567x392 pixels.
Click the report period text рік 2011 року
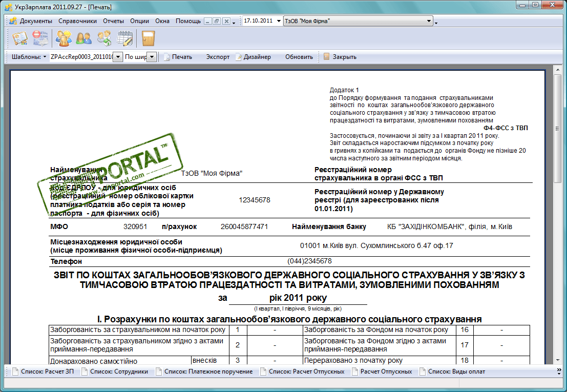click(x=298, y=298)
